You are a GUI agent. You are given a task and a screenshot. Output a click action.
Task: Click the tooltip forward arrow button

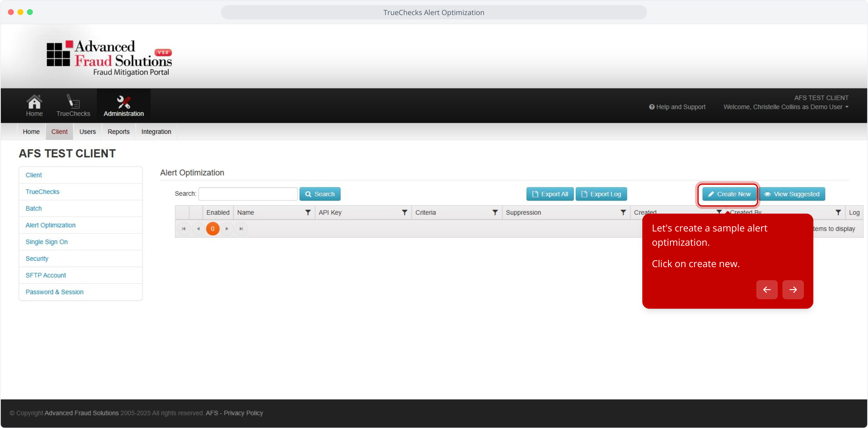(793, 290)
